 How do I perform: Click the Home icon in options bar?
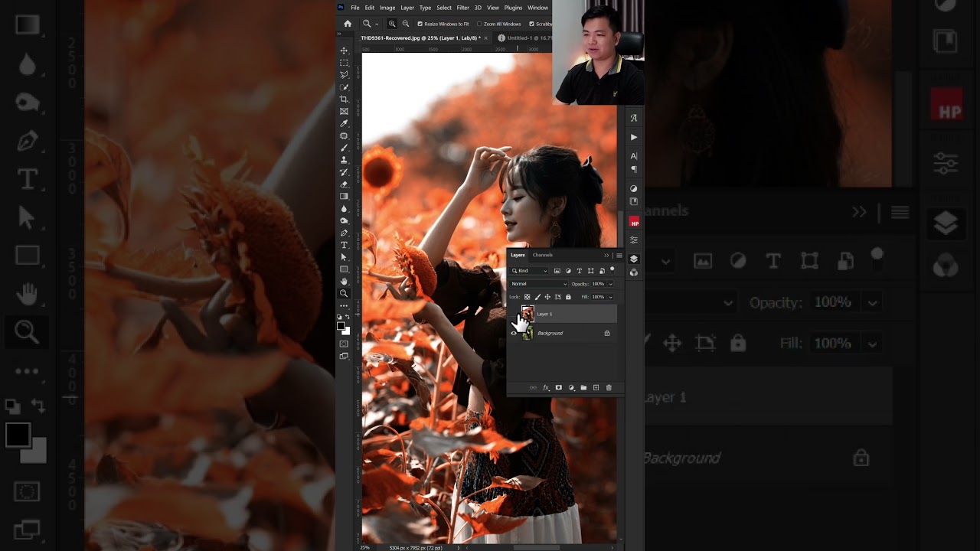348,24
